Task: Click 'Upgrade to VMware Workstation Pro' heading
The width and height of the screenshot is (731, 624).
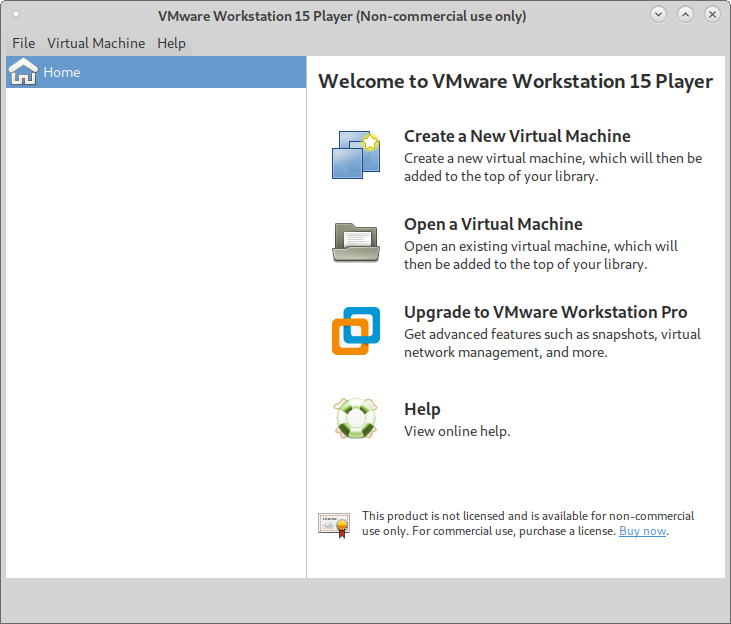Action: (545, 312)
